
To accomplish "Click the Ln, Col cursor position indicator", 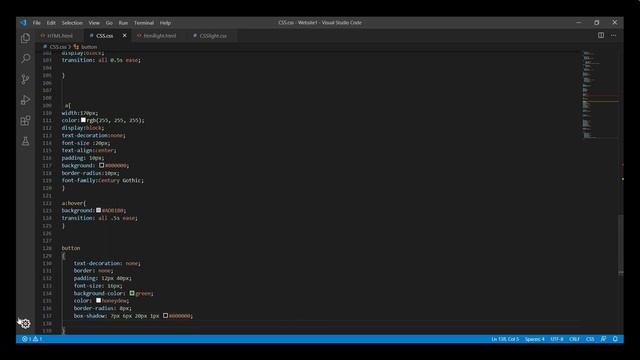I will [x=505, y=339].
